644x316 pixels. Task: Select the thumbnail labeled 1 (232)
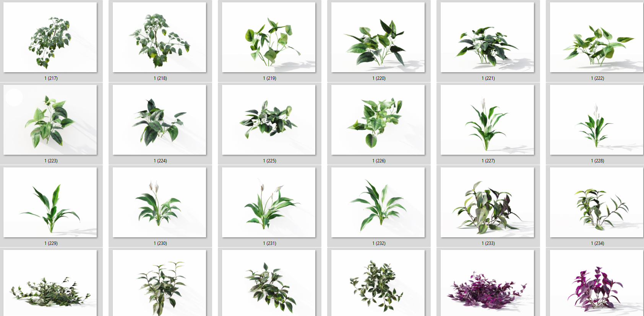point(378,202)
